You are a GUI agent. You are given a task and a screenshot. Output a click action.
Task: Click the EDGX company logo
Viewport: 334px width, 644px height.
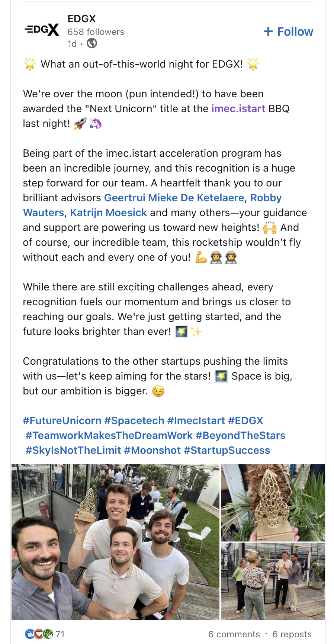[42, 30]
